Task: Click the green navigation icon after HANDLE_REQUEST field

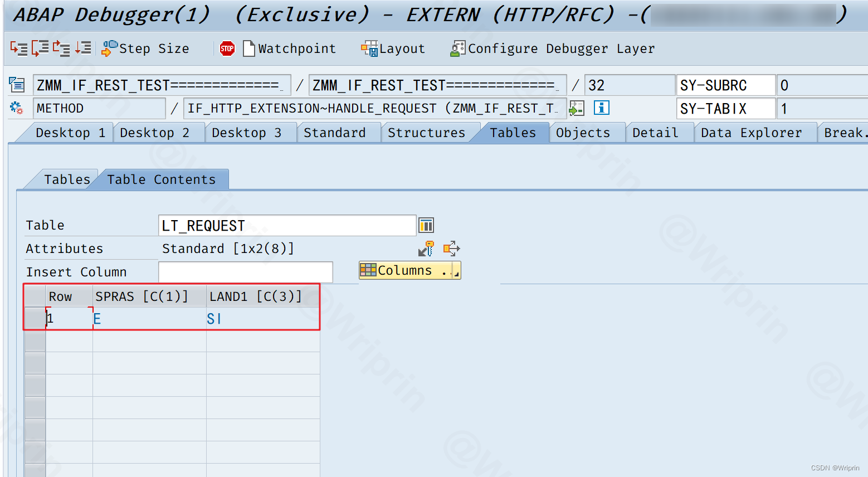Action: pyautogui.click(x=577, y=108)
